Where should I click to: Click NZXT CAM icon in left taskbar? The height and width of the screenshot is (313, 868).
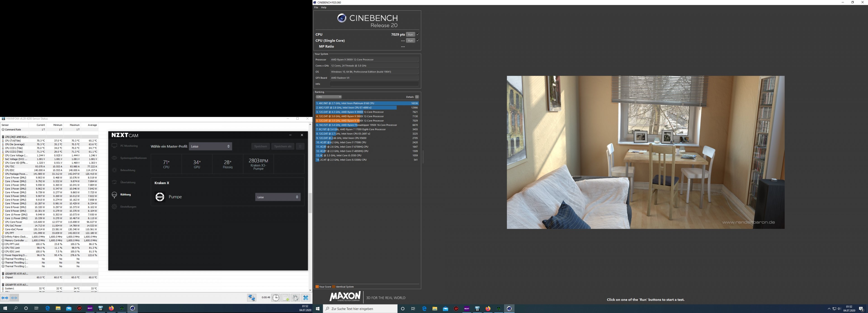pyautogui.click(x=90, y=308)
